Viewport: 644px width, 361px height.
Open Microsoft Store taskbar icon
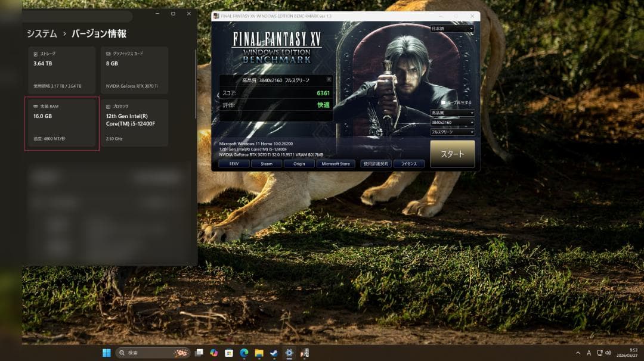[229, 353]
